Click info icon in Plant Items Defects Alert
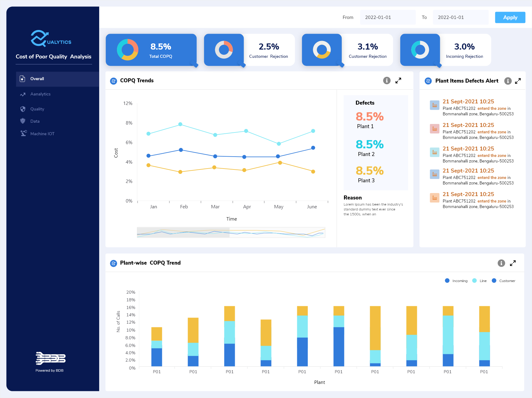Image resolution: width=532 pixels, height=398 pixels. (508, 81)
